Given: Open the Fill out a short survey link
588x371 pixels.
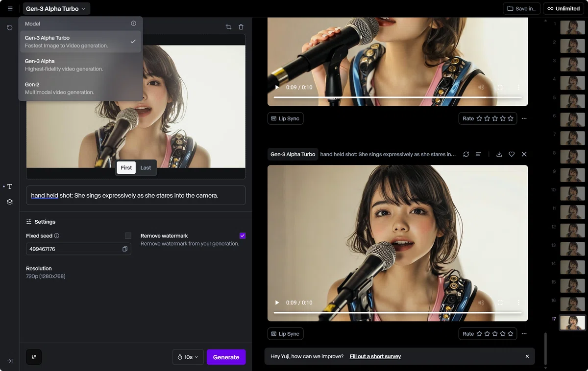Looking at the screenshot, I should pos(375,356).
